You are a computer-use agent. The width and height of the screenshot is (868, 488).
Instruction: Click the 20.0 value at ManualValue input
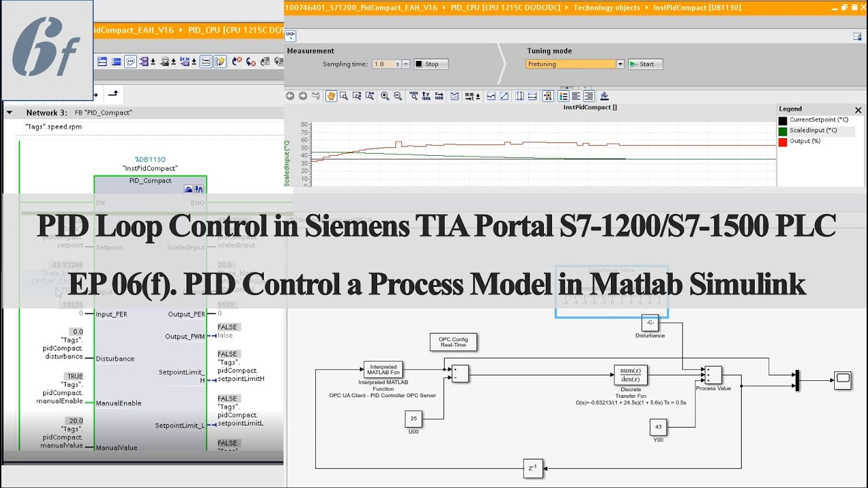coord(76,421)
